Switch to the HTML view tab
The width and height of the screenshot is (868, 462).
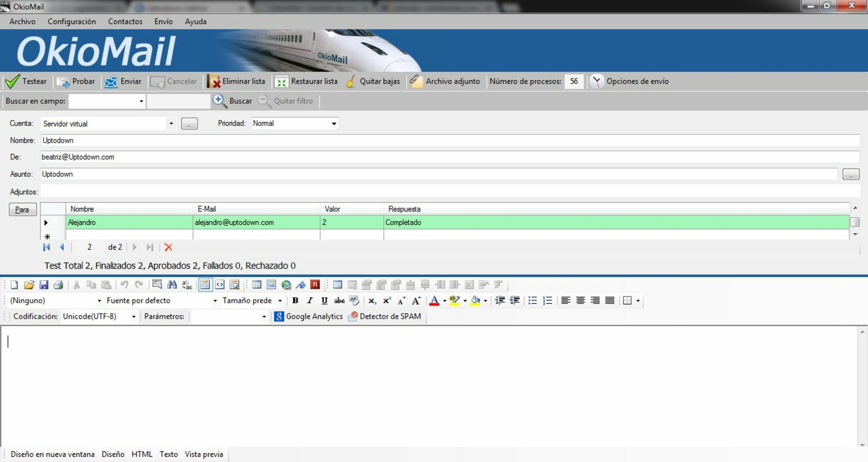coord(142,454)
